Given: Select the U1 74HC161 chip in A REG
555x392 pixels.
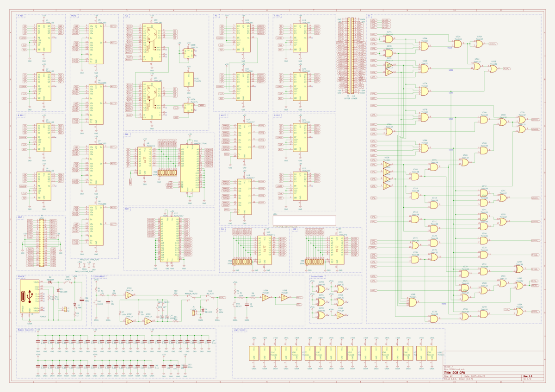Looking at the screenshot, I should click(x=44, y=37).
